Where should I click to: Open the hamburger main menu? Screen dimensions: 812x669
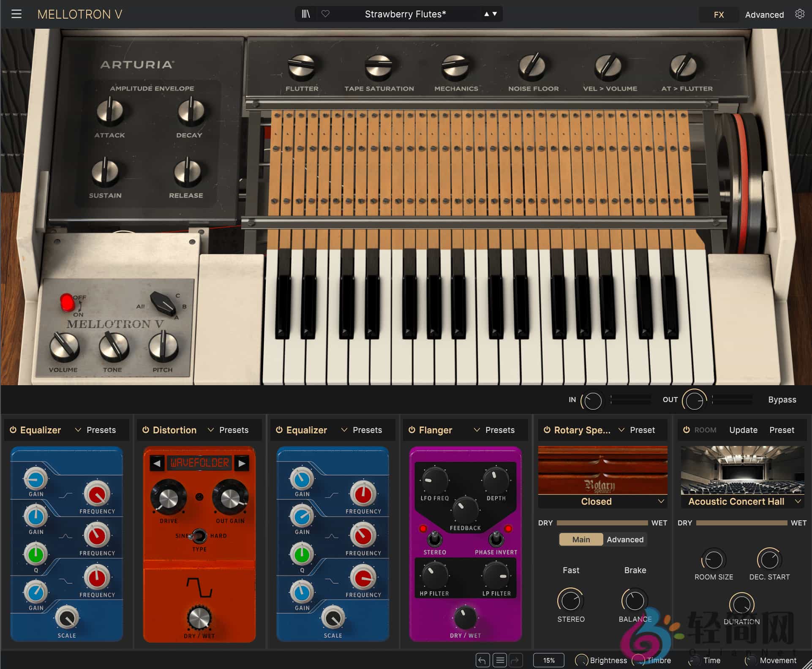click(x=17, y=14)
